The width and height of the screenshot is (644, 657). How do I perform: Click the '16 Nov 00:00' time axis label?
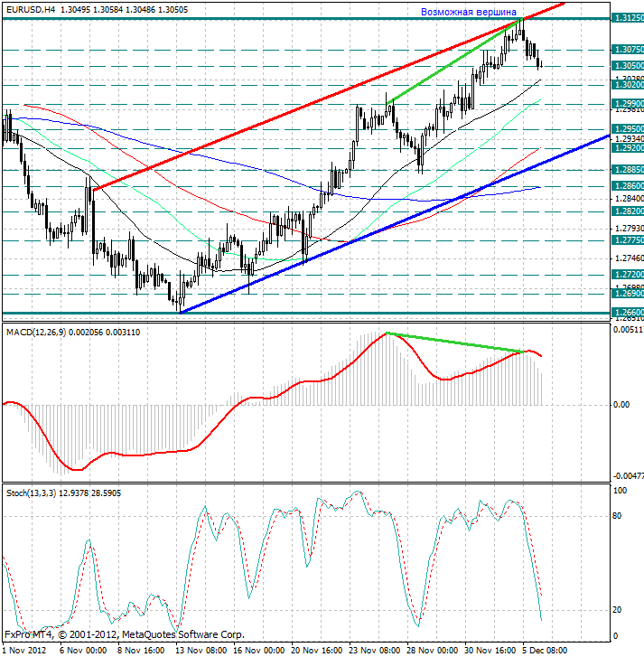[x=258, y=651]
